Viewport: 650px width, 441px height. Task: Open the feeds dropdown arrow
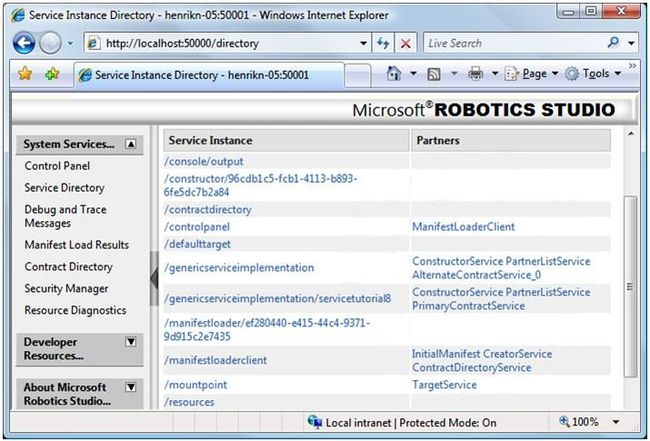pos(454,74)
